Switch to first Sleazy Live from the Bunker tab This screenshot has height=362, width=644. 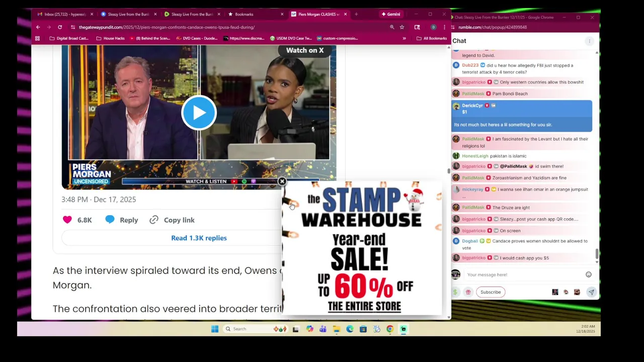[x=129, y=14]
